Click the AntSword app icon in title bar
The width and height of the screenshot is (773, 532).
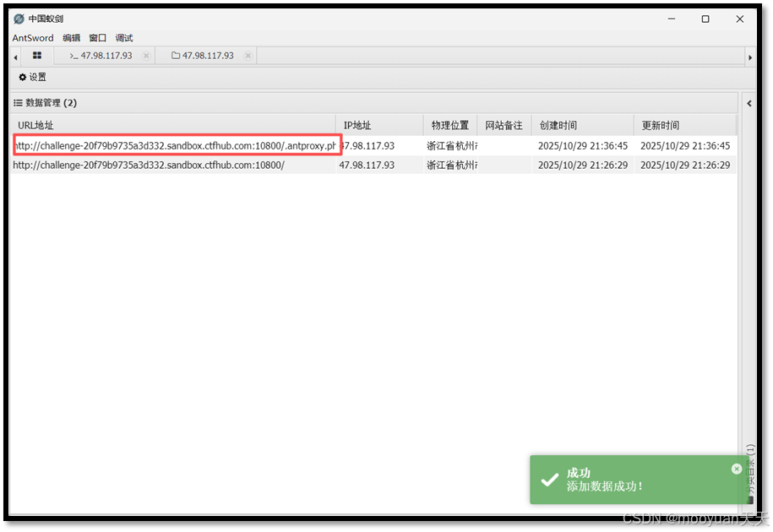[x=19, y=19]
